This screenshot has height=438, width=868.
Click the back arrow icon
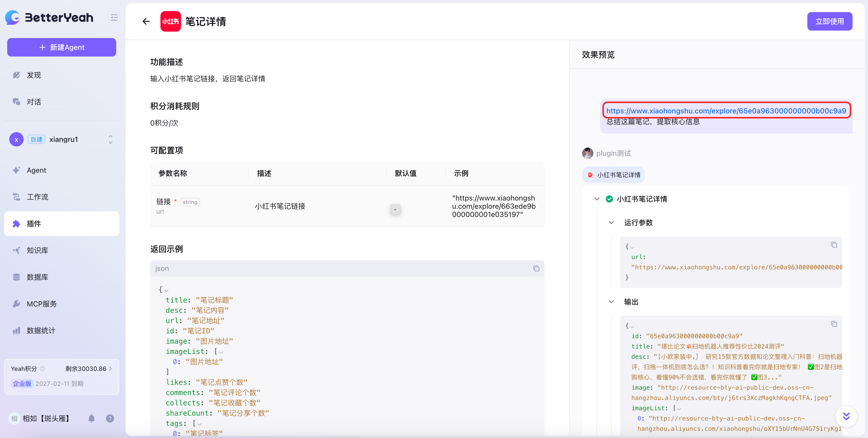tap(146, 22)
